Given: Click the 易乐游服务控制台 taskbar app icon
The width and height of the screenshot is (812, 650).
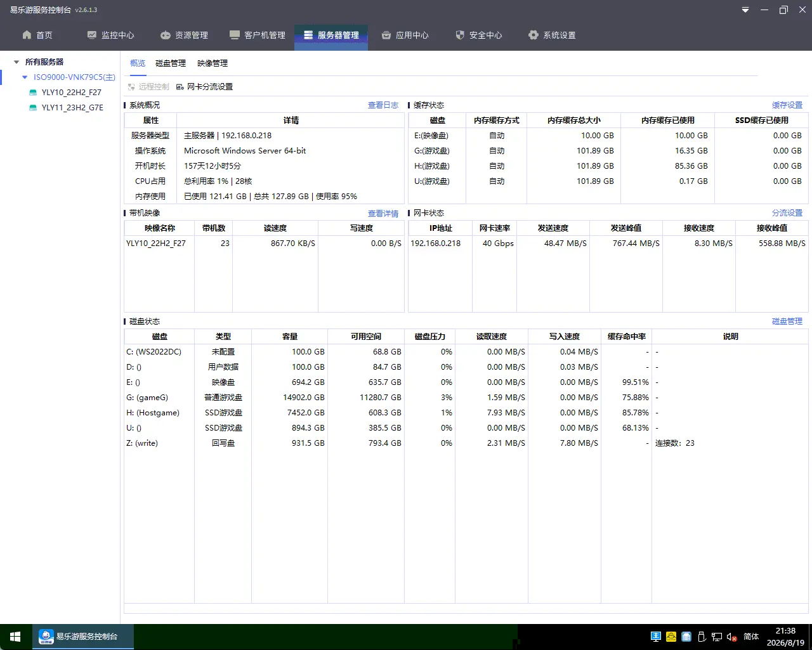Looking at the screenshot, I should click(x=46, y=636).
